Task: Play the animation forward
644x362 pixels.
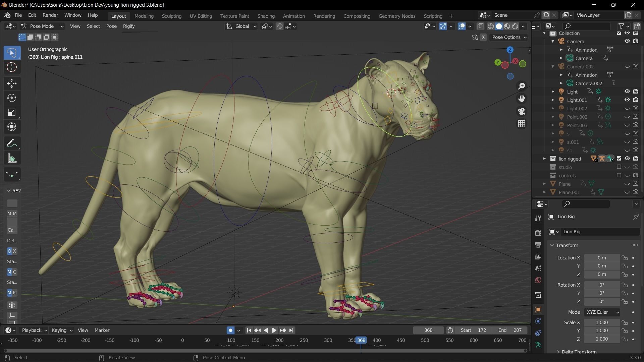Action: 274,330
